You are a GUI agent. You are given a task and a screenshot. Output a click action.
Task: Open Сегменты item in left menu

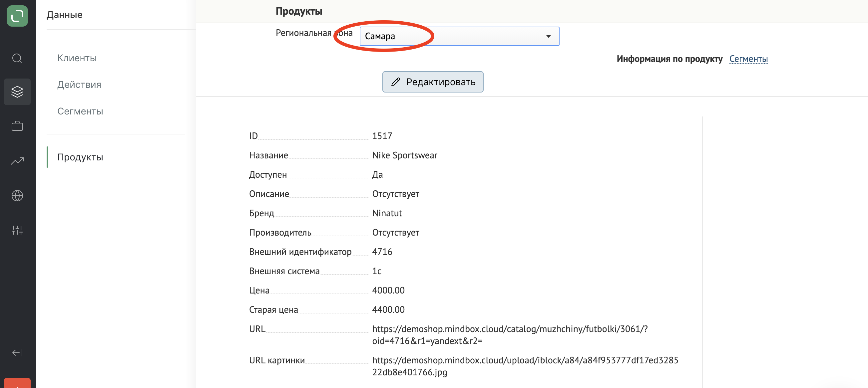pos(80,111)
